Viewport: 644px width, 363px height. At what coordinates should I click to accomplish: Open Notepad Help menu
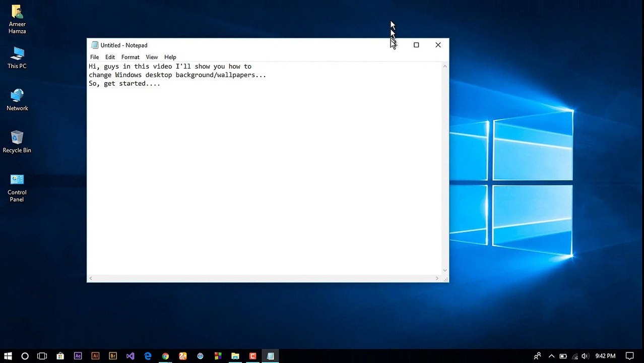click(x=170, y=57)
